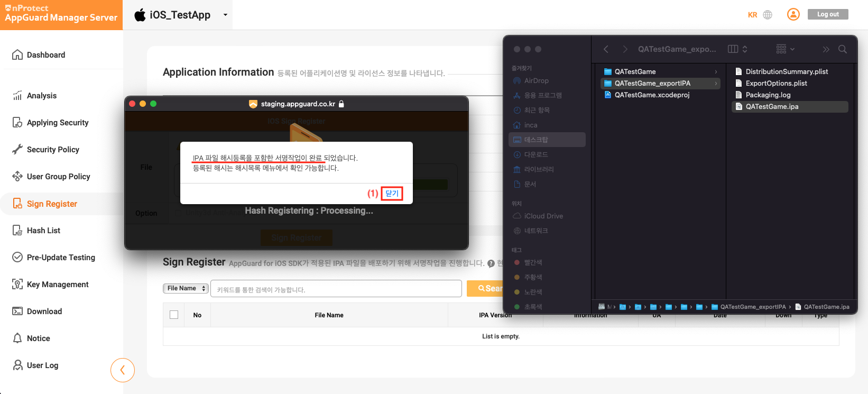
Task: Go back in Finder window
Action: 606,49
